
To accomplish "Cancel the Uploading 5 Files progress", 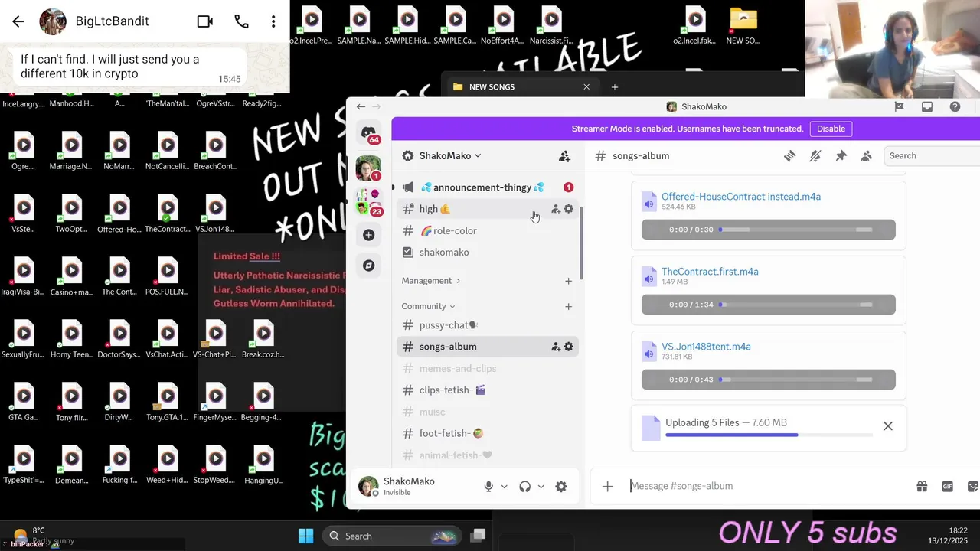I will [888, 426].
